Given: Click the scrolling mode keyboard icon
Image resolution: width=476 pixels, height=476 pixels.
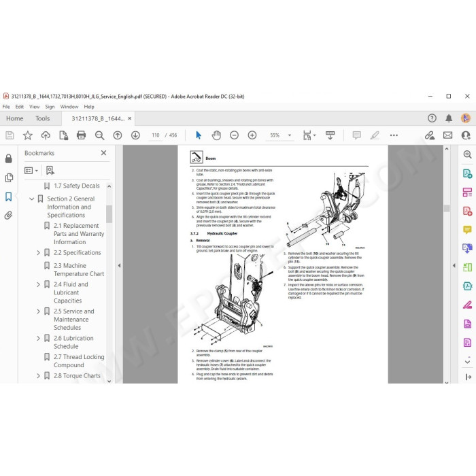Looking at the screenshot, I should 330,135.
